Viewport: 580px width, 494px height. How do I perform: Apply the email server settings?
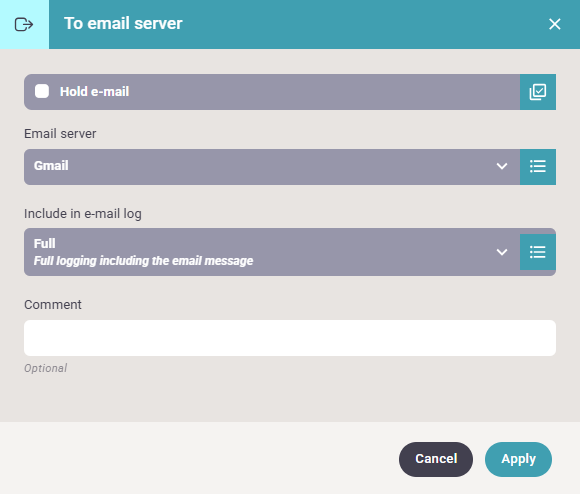(x=518, y=459)
